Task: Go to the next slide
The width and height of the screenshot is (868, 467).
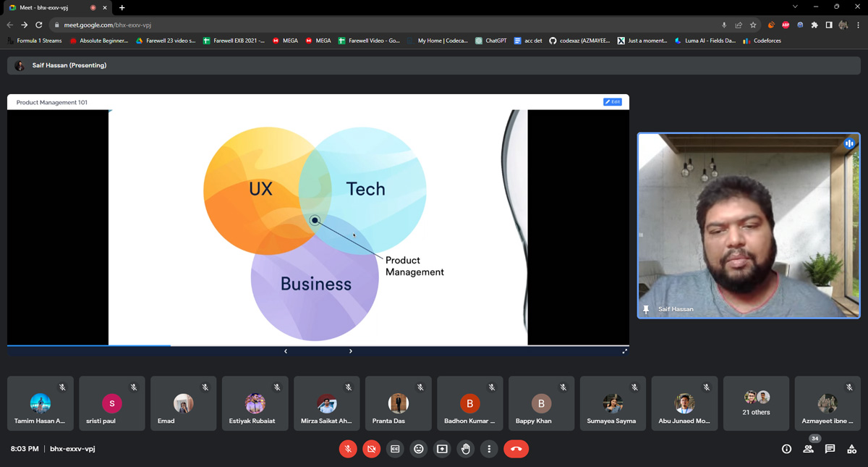Action: 351,351
